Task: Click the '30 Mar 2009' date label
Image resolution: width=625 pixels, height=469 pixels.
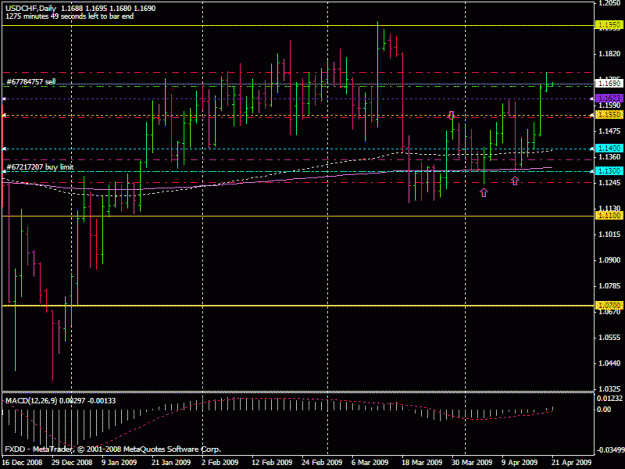Action: coord(472,462)
